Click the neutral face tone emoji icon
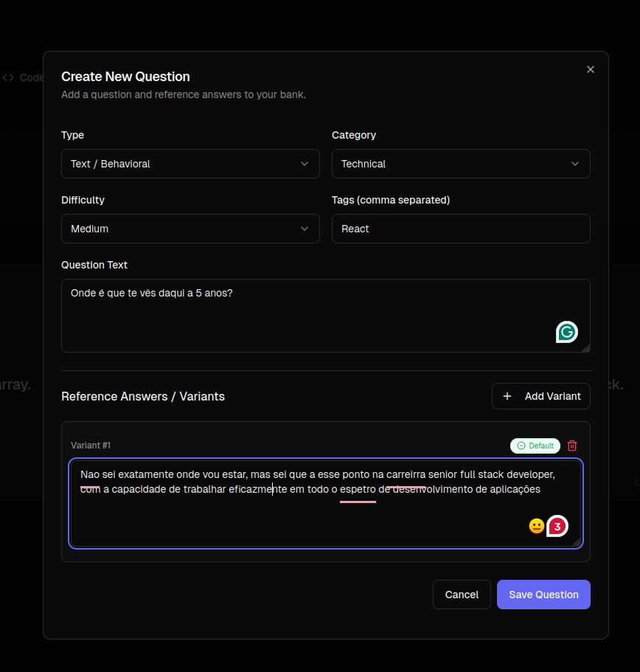 click(x=536, y=526)
